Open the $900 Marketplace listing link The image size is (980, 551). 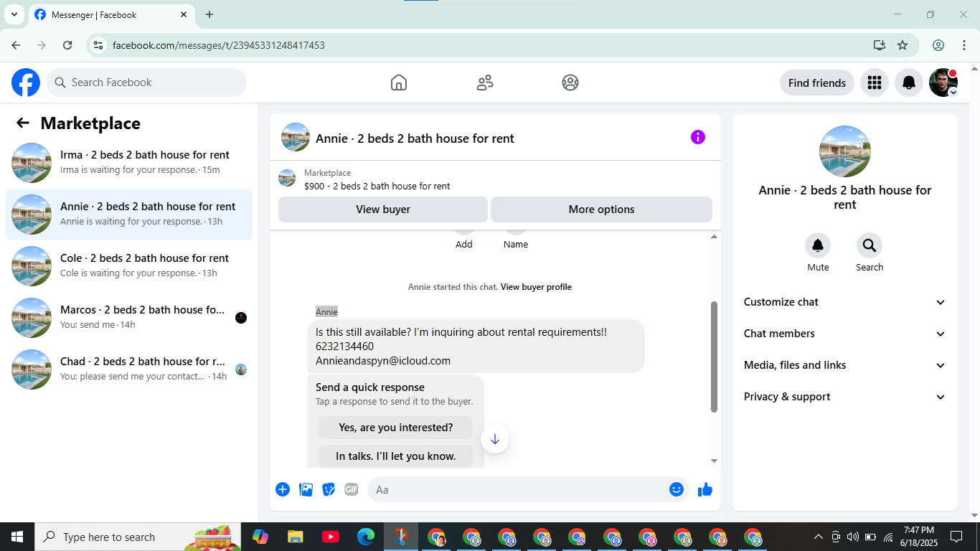point(377,186)
